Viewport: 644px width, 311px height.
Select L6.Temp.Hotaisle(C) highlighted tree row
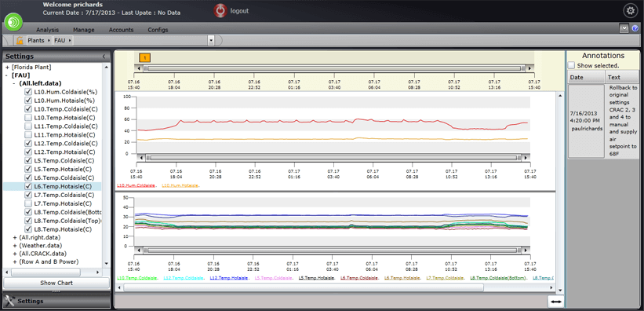click(52, 186)
